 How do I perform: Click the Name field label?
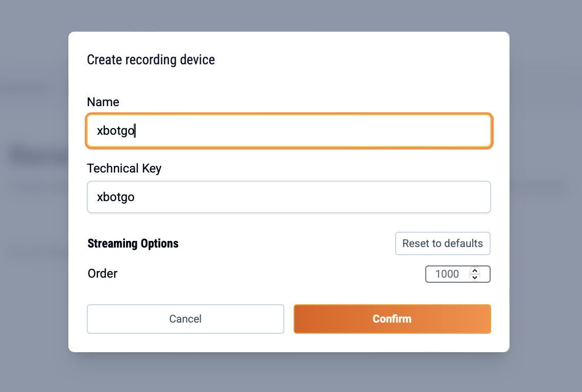[x=103, y=102]
